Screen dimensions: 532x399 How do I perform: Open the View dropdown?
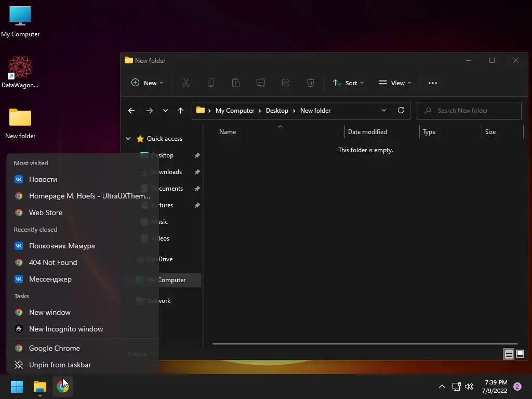[395, 83]
